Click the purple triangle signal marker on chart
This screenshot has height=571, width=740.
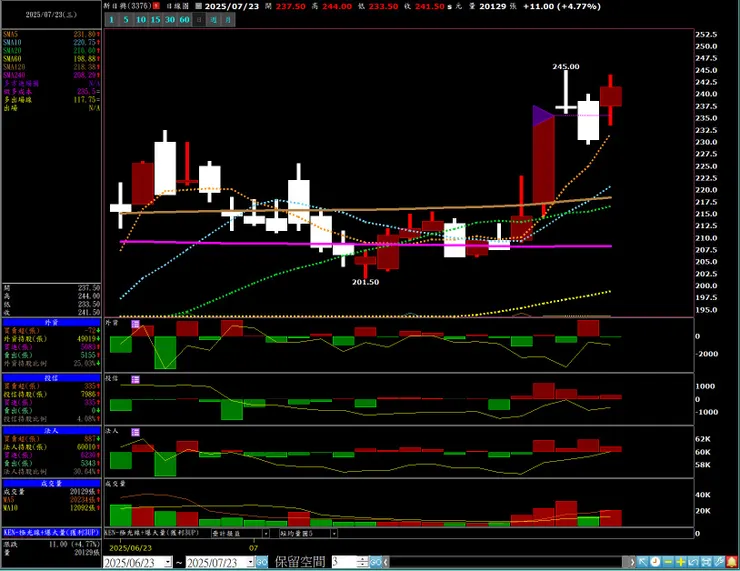click(x=543, y=116)
